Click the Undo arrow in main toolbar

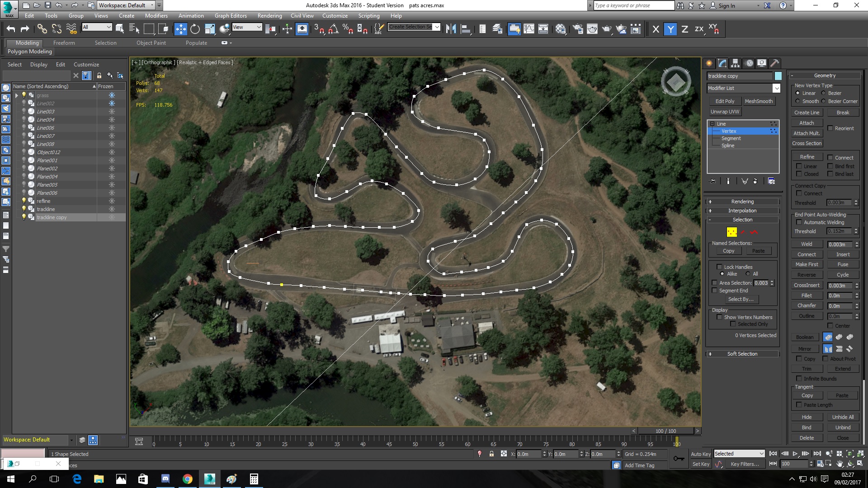coord(11,29)
